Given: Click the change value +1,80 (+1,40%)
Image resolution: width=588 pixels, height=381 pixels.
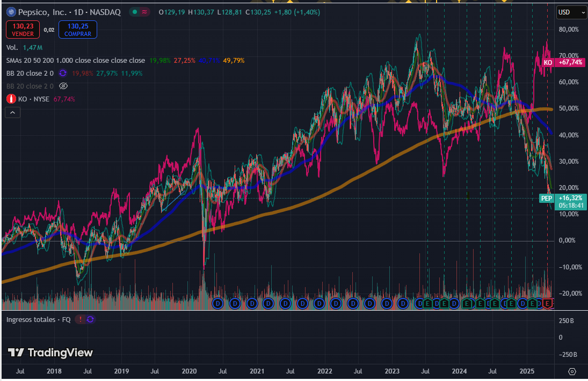Looking at the screenshot, I should (x=297, y=12).
